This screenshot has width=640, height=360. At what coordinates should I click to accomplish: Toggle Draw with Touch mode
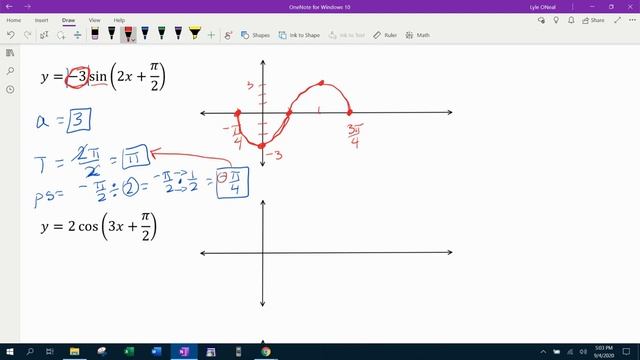click(x=228, y=35)
